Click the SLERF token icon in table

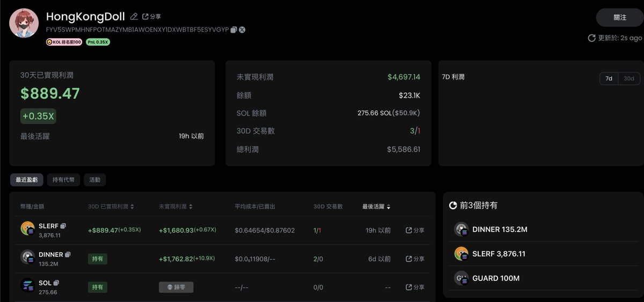[x=27, y=229]
